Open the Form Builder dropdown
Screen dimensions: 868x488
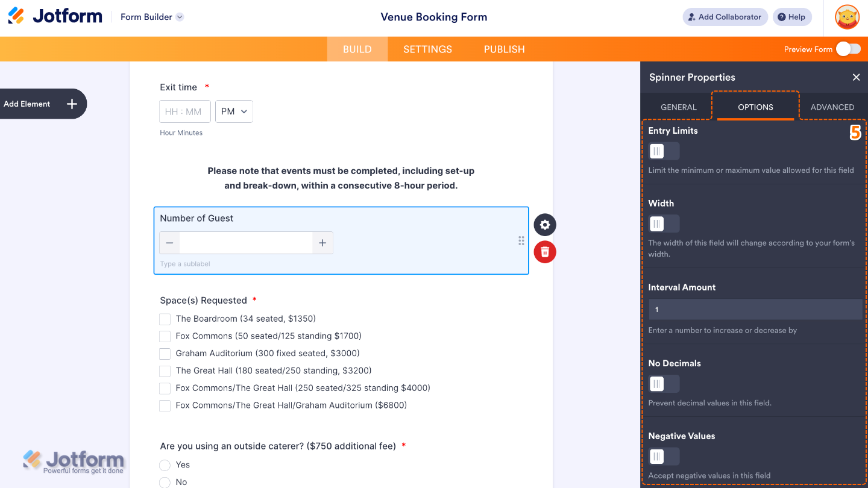(152, 17)
